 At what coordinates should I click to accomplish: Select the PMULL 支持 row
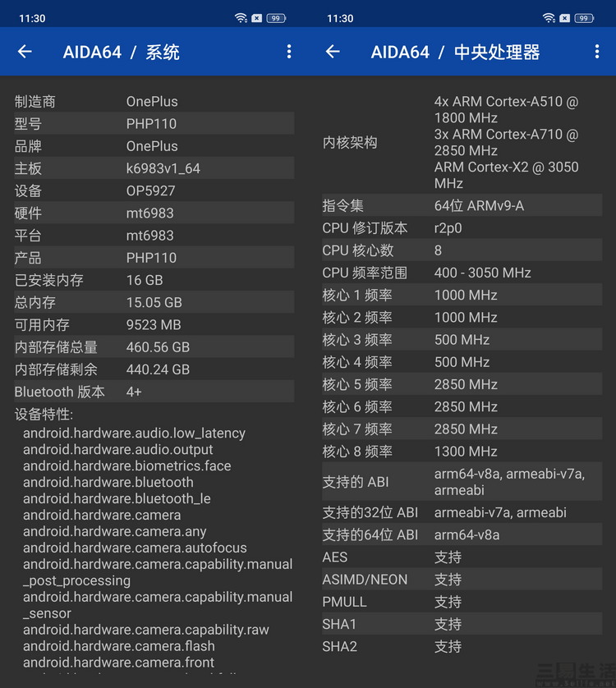coord(462,602)
